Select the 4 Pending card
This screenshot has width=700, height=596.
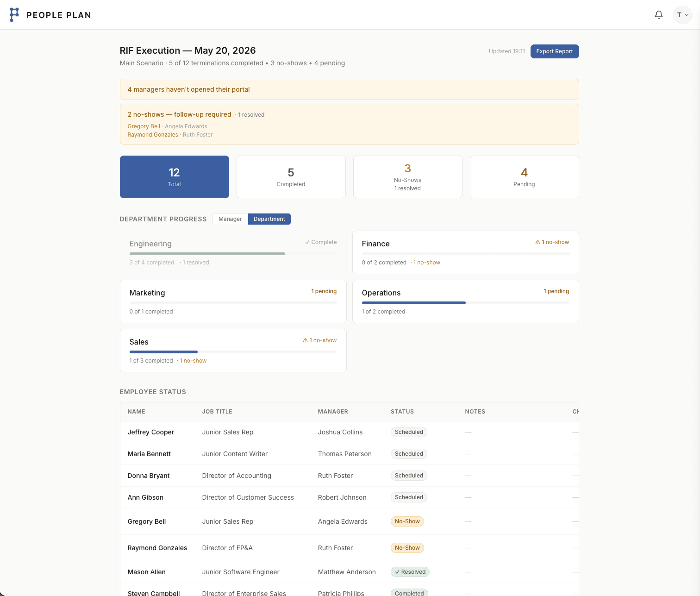pyautogui.click(x=525, y=177)
